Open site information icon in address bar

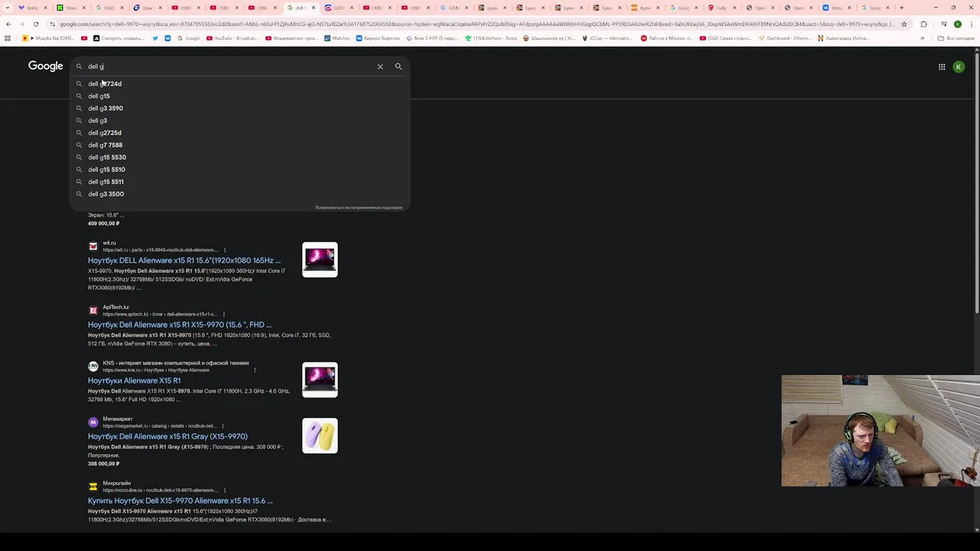click(52, 24)
